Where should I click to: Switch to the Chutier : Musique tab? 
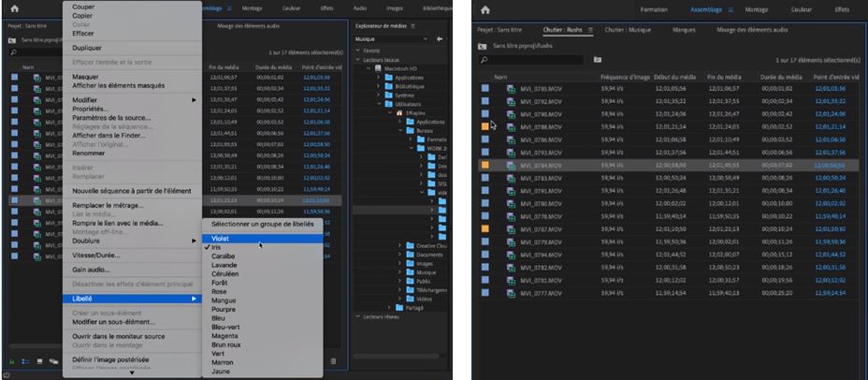[628, 30]
